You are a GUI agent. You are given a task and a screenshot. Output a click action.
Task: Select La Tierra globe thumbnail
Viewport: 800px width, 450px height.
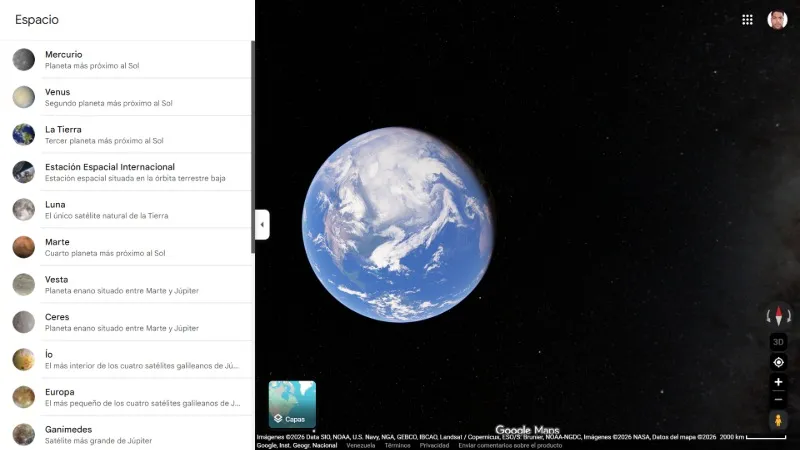click(x=23, y=135)
